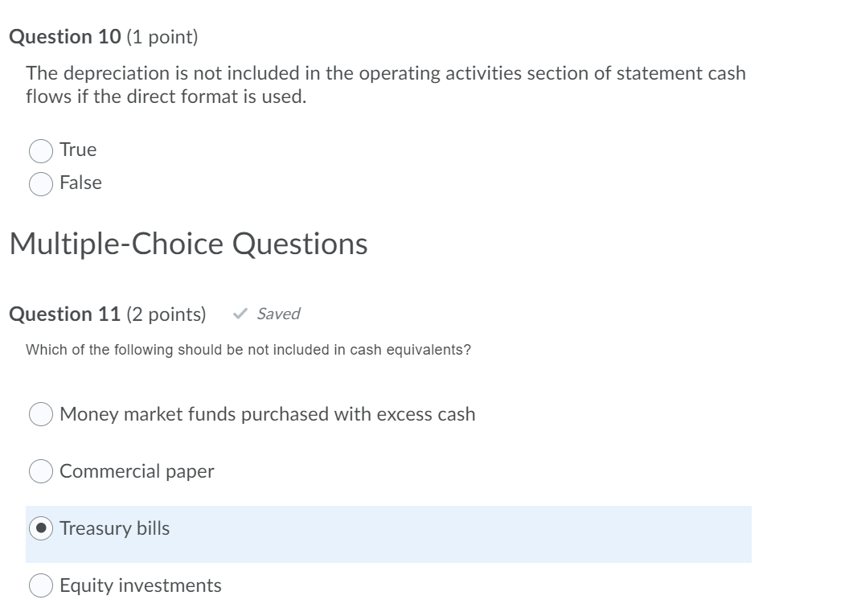The width and height of the screenshot is (853, 616).
Task: Click the Saved checkmark icon
Action: pos(240,314)
